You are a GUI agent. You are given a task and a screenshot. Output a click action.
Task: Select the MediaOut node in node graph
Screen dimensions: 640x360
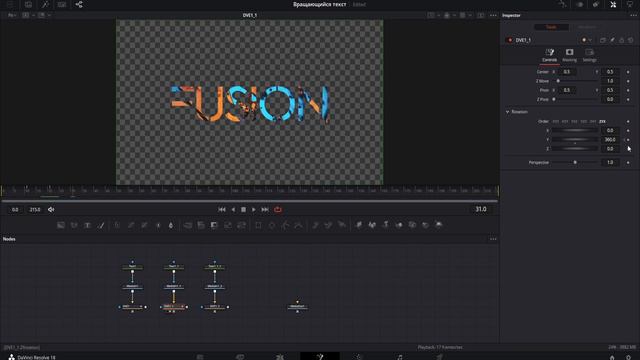297,307
